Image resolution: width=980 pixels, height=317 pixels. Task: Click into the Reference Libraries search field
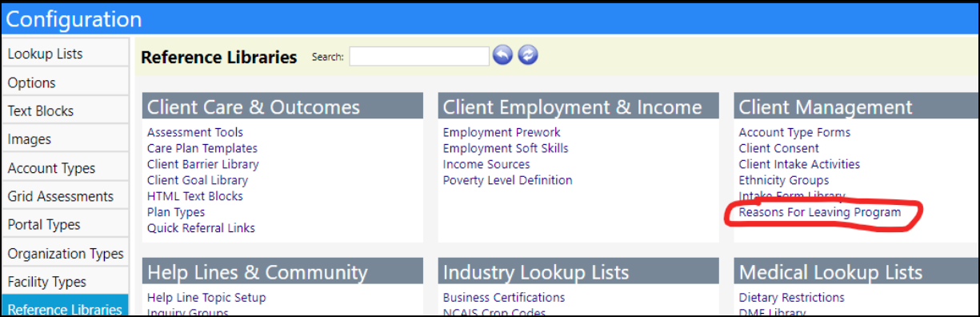pyautogui.click(x=419, y=56)
